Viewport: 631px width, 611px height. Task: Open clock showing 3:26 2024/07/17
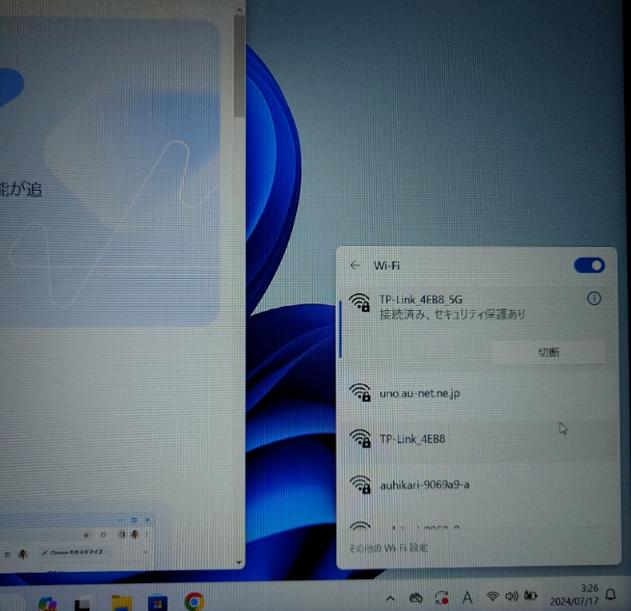click(x=574, y=595)
